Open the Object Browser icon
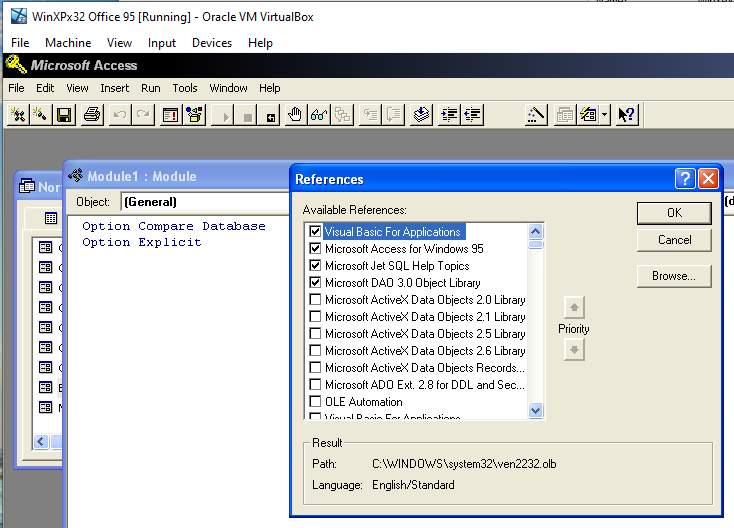The image size is (734, 528). 194,115
